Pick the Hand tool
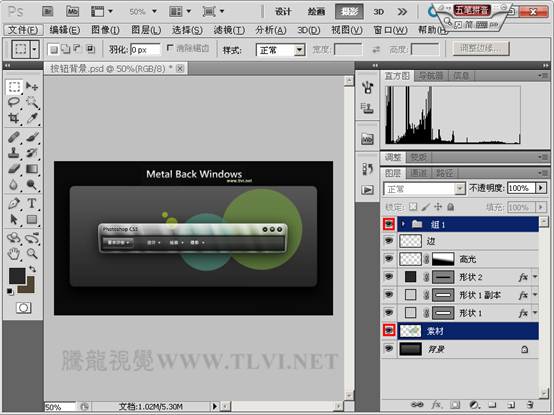The height and width of the screenshot is (415, 554). [x=14, y=253]
